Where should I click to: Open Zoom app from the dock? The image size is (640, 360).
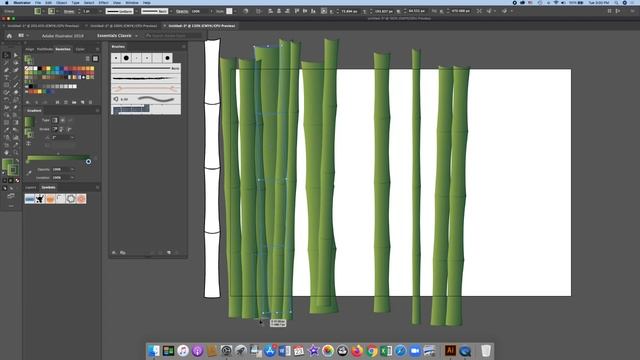click(415, 351)
